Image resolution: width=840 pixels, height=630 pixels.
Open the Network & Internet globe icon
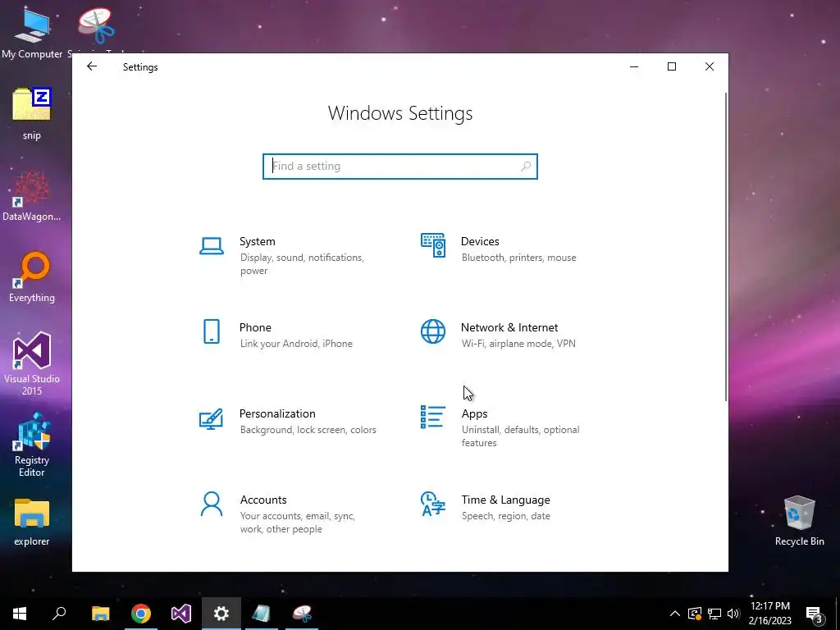click(x=433, y=331)
